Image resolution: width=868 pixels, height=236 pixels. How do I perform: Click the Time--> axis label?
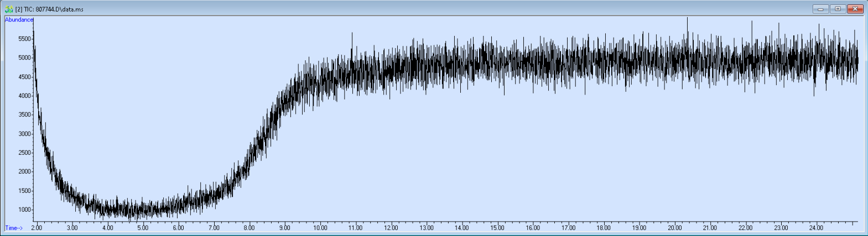[x=14, y=228]
